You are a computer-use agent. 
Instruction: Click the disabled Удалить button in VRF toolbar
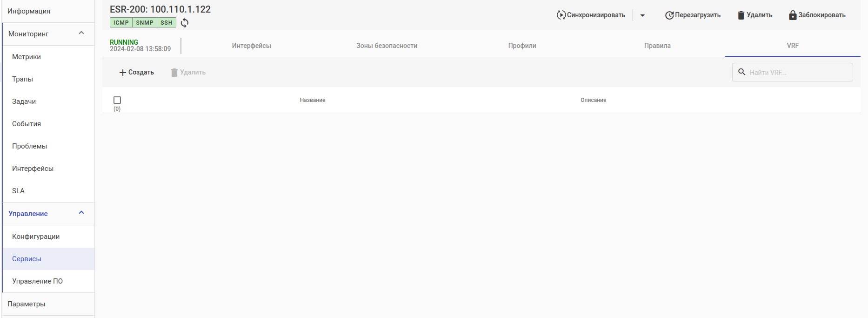[x=188, y=72]
